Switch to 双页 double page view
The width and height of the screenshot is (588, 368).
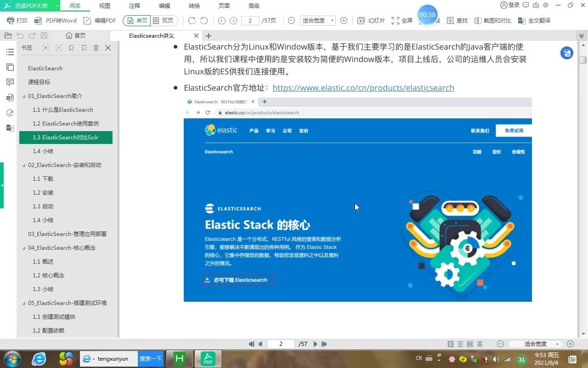pos(164,21)
